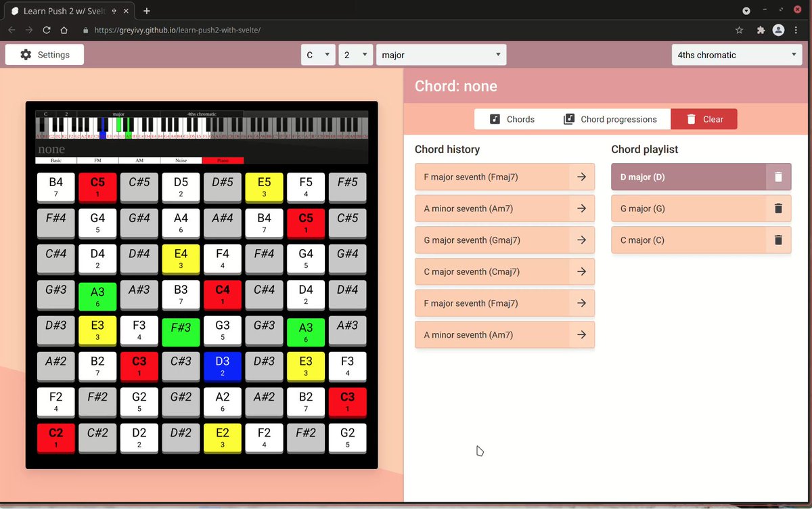The height and width of the screenshot is (509, 812).
Task: Click arrow beside last A minor seventh entry
Action: [x=581, y=334]
